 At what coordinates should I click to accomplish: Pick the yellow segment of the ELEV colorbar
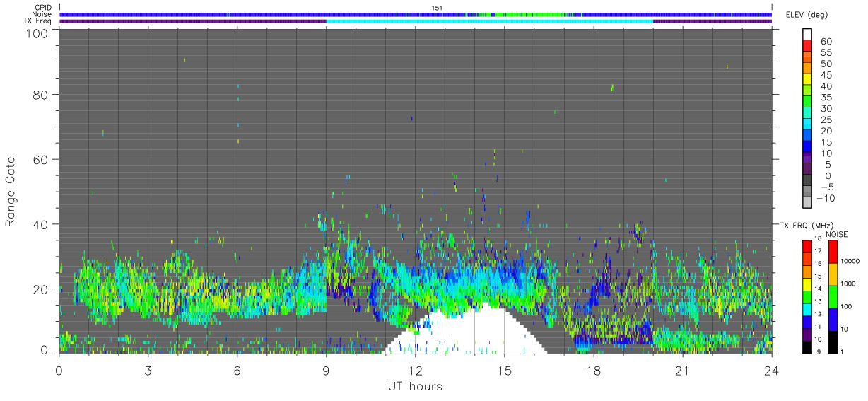807,80
